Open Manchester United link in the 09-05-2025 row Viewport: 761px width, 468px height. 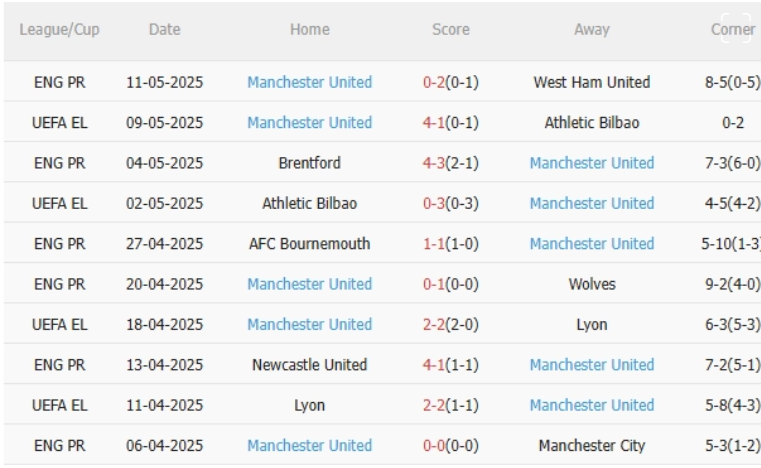click(x=310, y=122)
